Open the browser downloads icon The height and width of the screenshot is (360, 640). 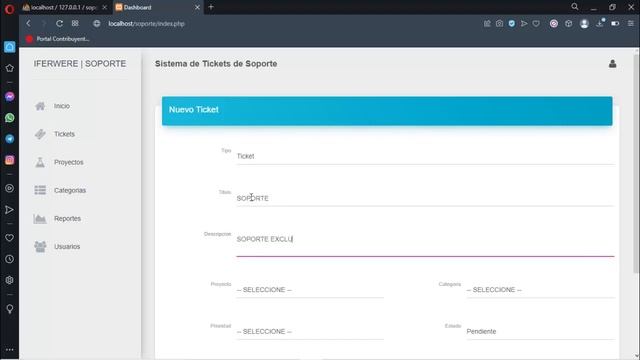pos(600,24)
